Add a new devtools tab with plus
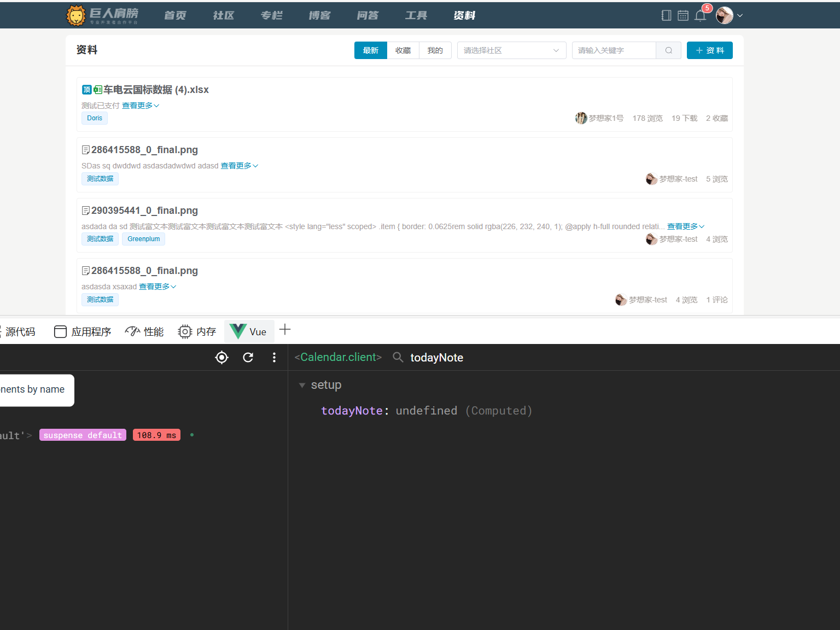This screenshot has height=630, width=840. [x=285, y=330]
